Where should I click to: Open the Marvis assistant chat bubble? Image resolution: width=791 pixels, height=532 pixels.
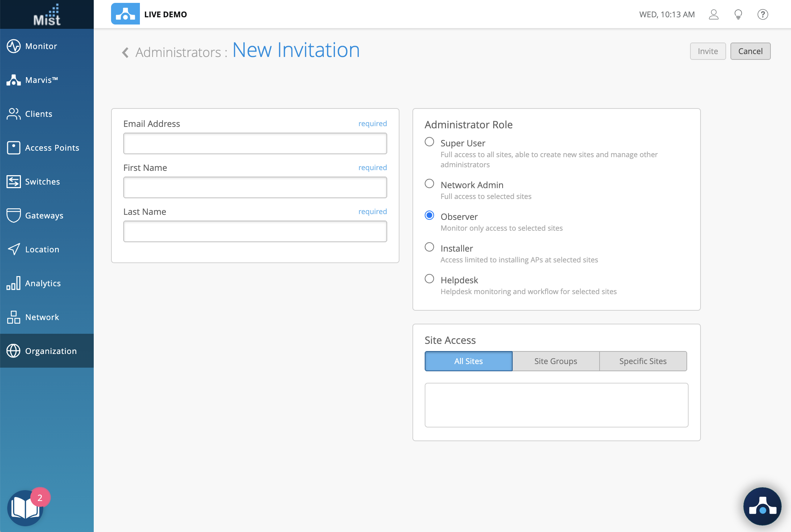coord(762,506)
